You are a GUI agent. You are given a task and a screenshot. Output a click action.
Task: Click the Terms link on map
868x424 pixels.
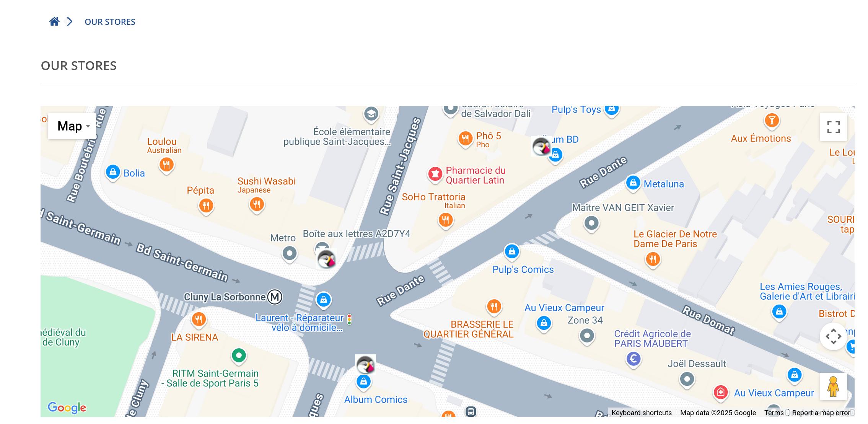coord(774,413)
